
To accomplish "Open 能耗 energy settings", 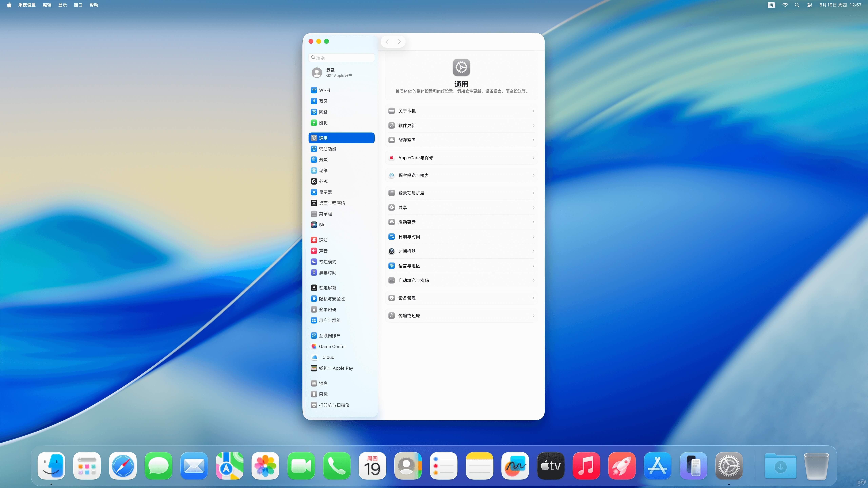I will pyautogui.click(x=341, y=123).
